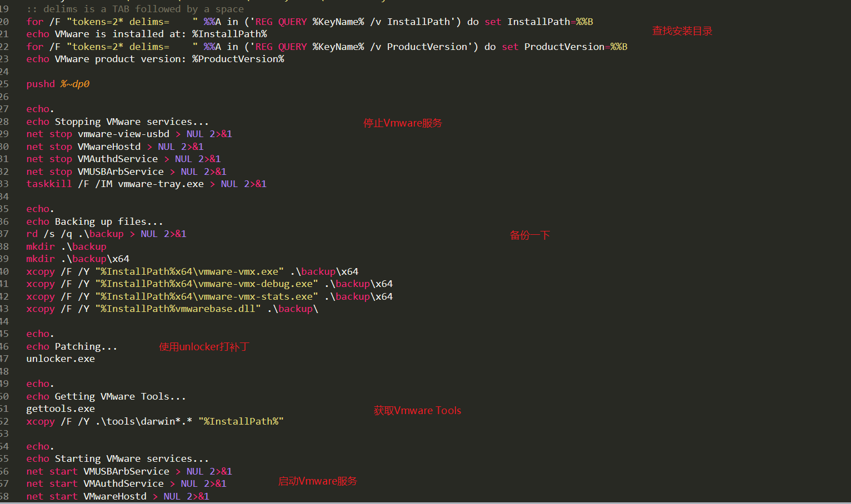The height and width of the screenshot is (504, 851).
Task: Click the 'echo Backing up files...' line
Action: tap(94, 221)
